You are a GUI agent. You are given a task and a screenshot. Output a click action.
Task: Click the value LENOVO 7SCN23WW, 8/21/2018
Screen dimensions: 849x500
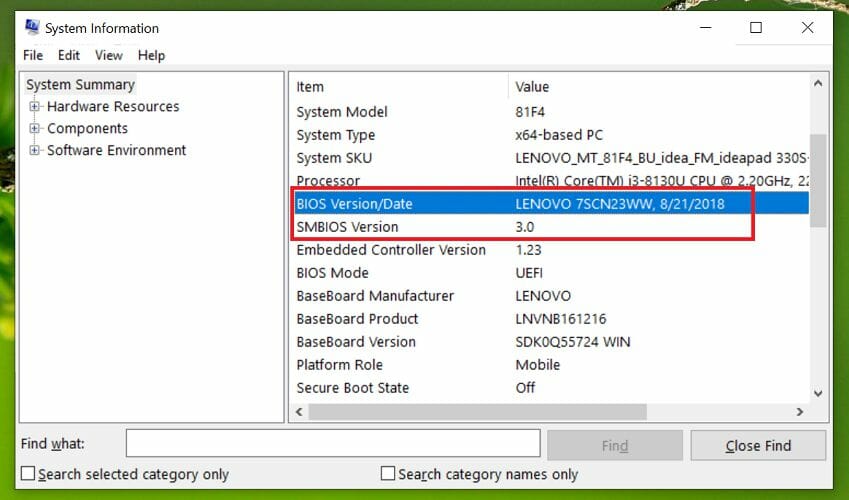point(620,204)
